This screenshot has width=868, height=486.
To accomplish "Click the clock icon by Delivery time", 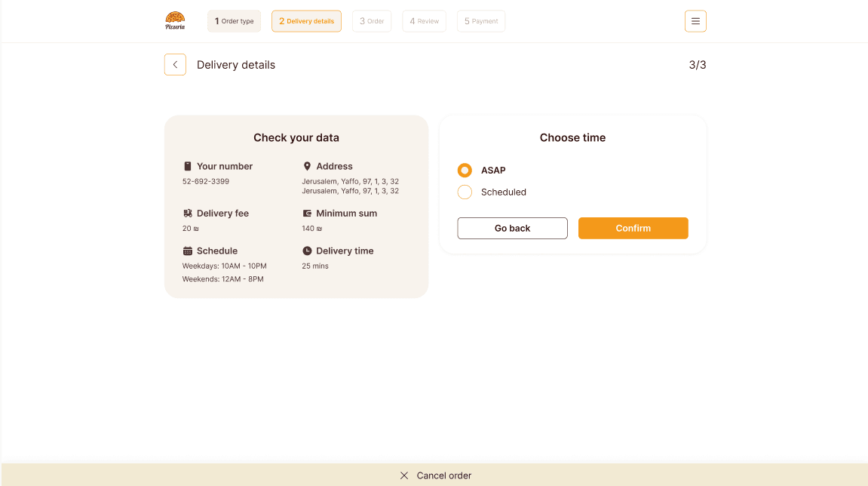I will 307,251.
